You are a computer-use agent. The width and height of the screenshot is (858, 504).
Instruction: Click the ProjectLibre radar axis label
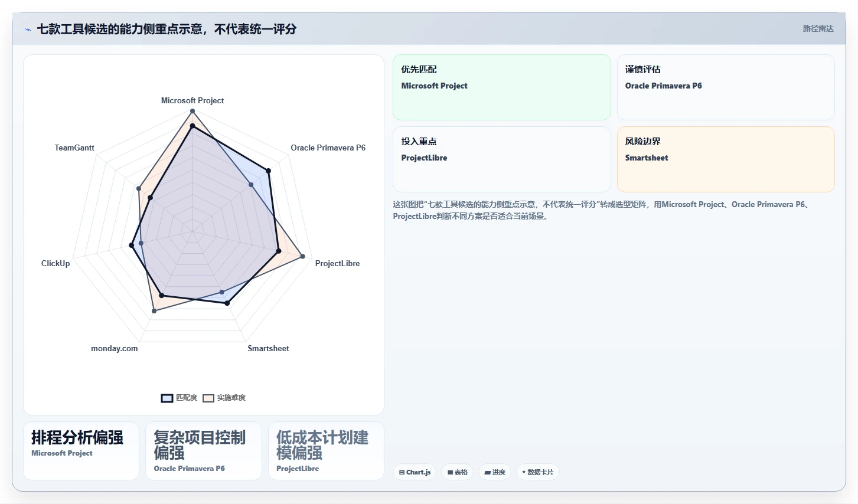[x=337, y=264]
